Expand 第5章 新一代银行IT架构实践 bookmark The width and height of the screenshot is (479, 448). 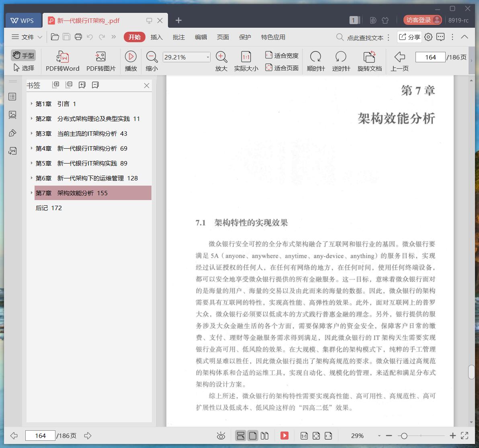point(31,163)
